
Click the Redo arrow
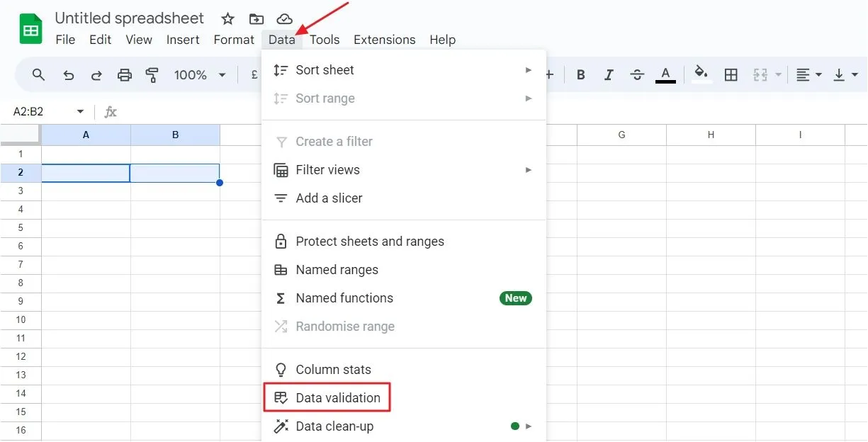coord(96,74)
